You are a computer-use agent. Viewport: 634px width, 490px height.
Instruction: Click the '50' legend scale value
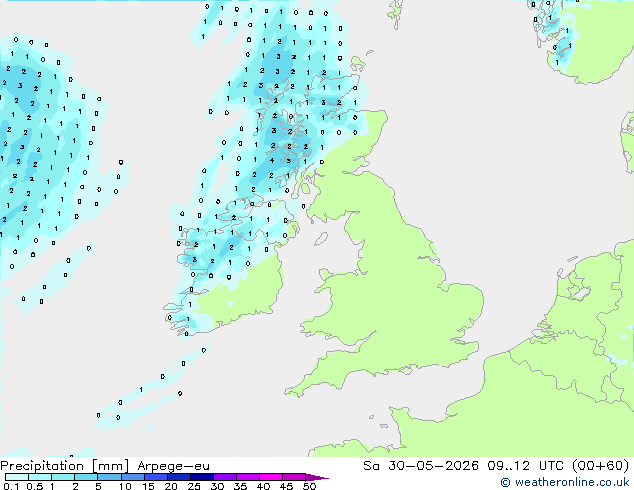click(309, 486)
